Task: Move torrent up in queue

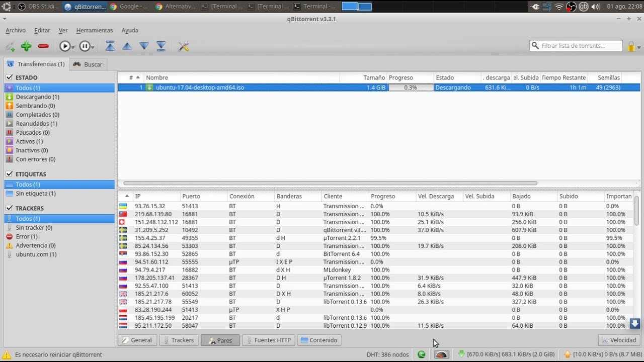Action: 127,46
